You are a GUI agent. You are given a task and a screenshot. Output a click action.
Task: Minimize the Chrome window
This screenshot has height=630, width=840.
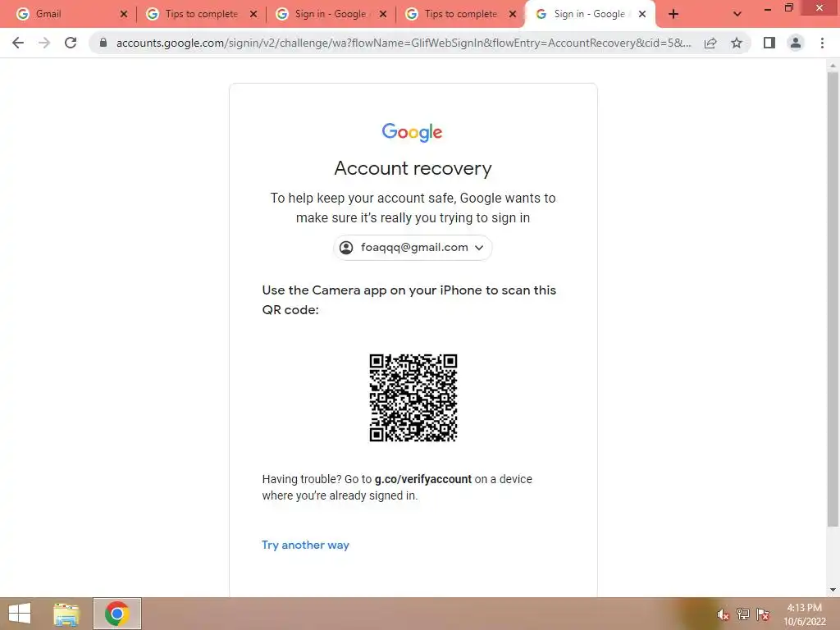point(768,9)
